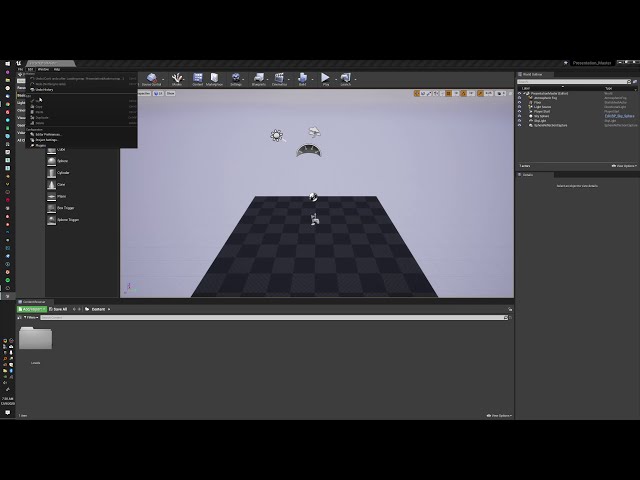This screenshot has width=640, height=480.
Task: Open the Cinematics dropdown arrow
Action: coord(289,80)
